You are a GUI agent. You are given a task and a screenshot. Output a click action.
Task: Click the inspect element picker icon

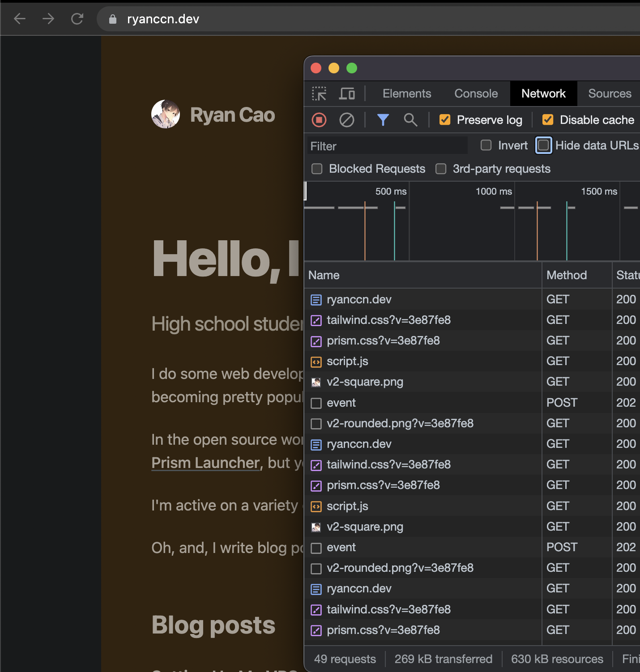pyautogui.click(x=319, y=94)
